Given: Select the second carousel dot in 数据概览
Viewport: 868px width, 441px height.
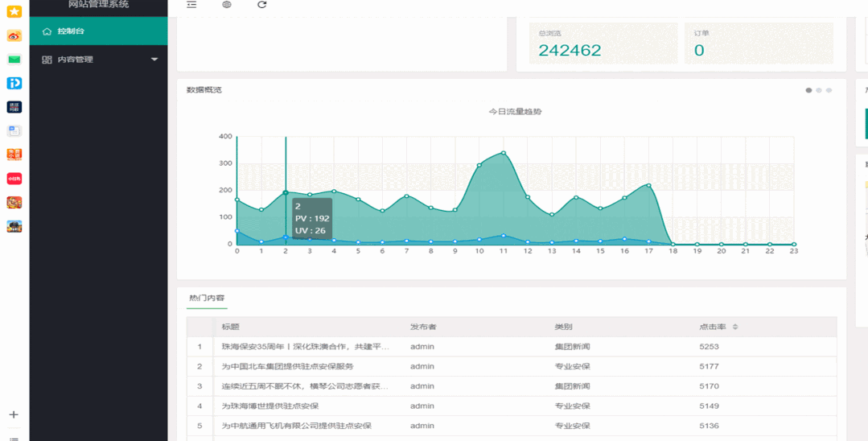Looking at the screenshot, I should coord(819,90).
